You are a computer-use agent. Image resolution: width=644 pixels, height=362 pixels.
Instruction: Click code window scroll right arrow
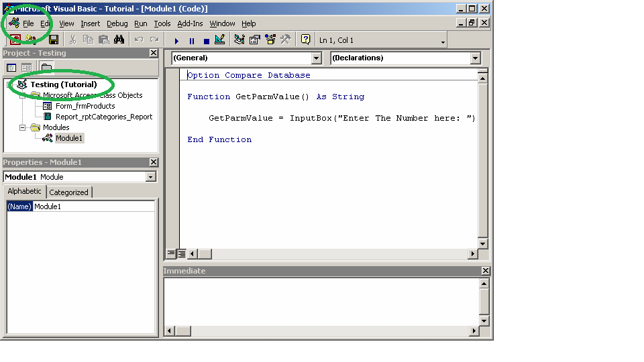point(473,253)
